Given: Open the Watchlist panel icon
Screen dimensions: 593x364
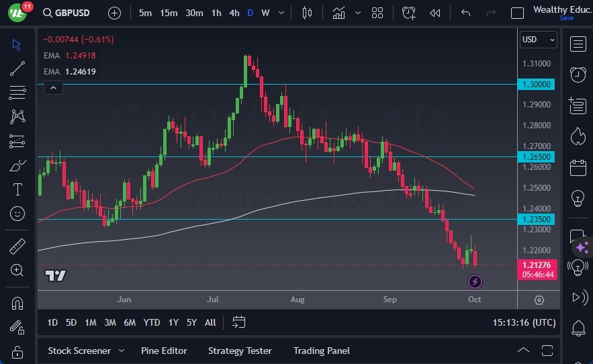Looking at the screenshot, I should pyautogui.click(x=578, y=44).
